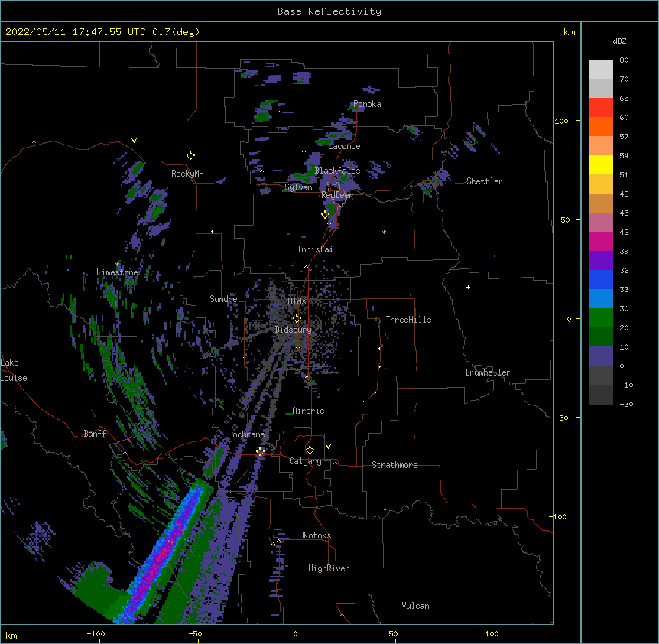This screenshot has height=644, width=659.
Task: Click the -30 value in the dBZ legend
Action: [x=626, y=404]
